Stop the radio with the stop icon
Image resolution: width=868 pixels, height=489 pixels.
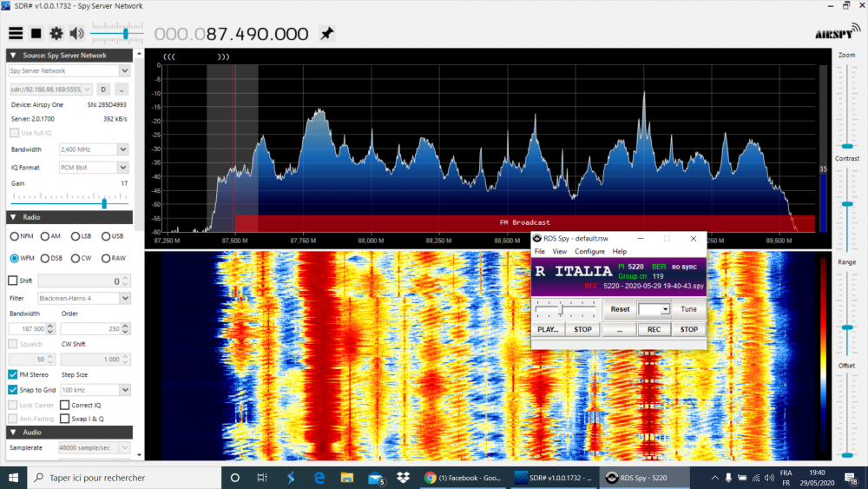pos(36,34)
